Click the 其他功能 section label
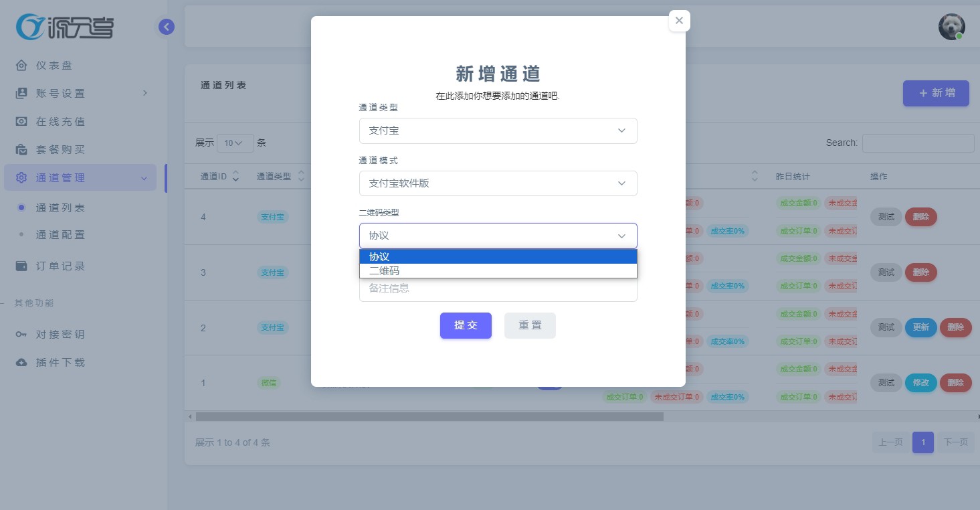 tap(34, 303)
